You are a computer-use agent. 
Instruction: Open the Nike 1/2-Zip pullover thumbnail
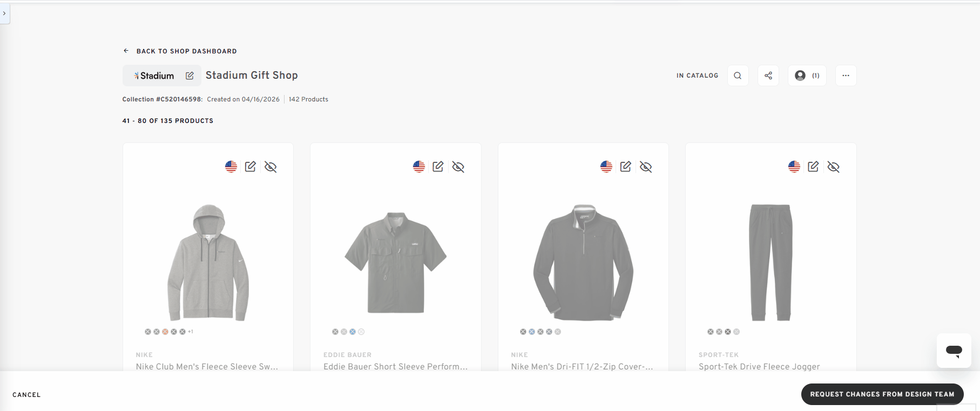(x=584, y=263)
